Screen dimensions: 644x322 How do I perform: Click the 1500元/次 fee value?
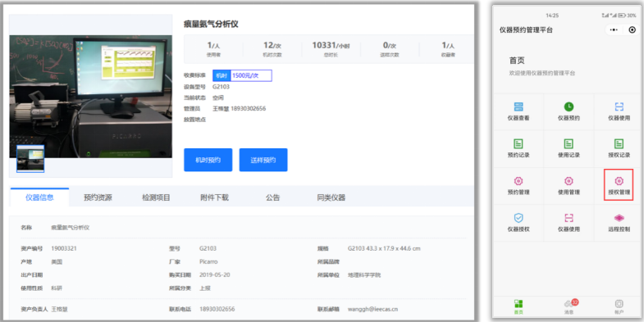tap(245, 75)
